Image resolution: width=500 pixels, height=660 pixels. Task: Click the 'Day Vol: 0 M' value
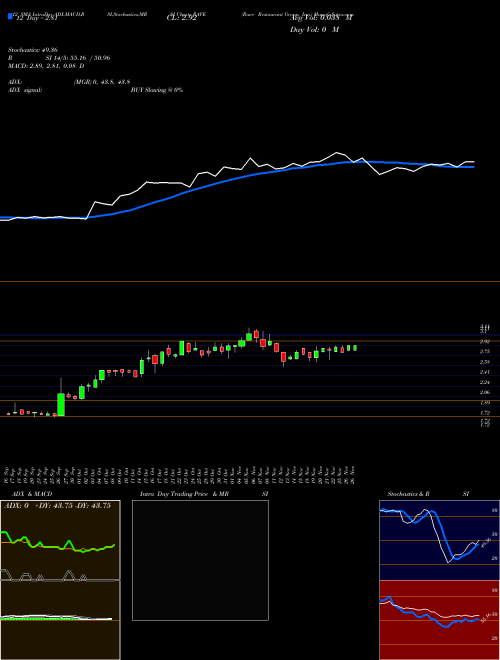(x=315, y=30)
